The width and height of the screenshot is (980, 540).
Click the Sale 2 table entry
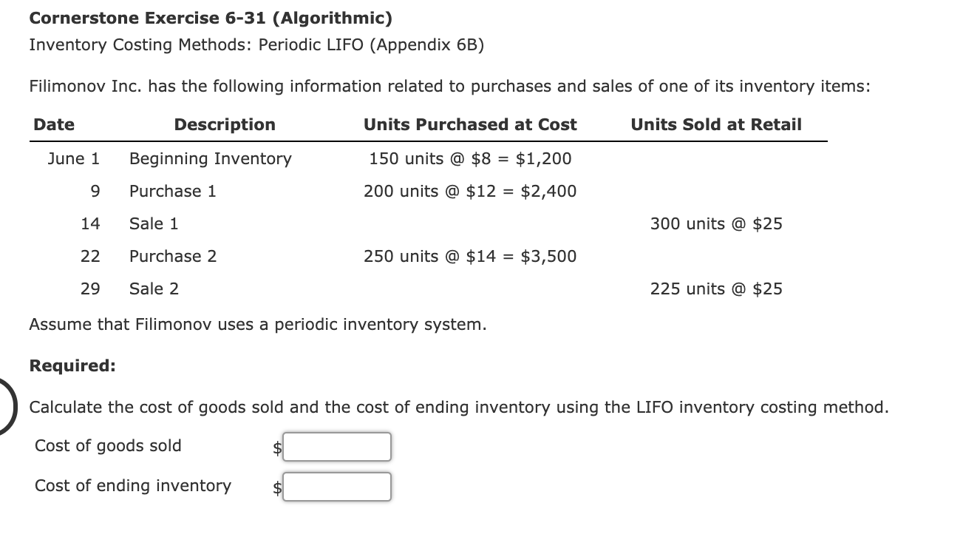[x=153, y=288]
